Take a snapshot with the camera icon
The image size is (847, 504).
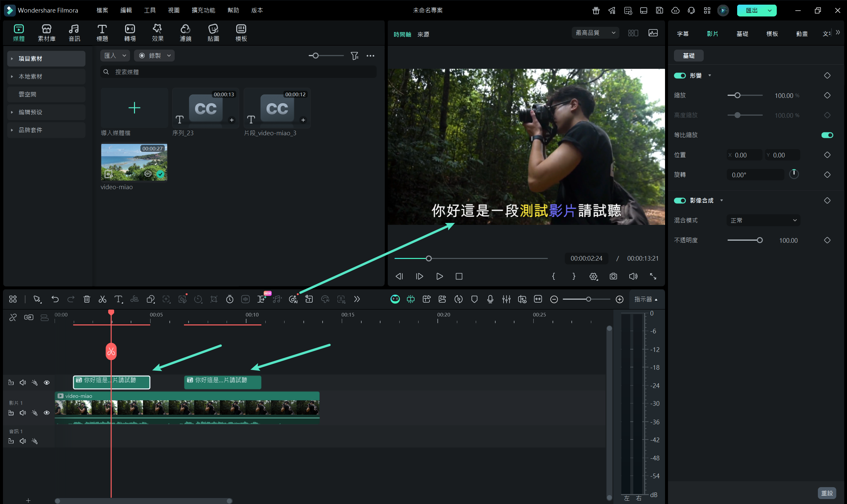tap(613, 276)
